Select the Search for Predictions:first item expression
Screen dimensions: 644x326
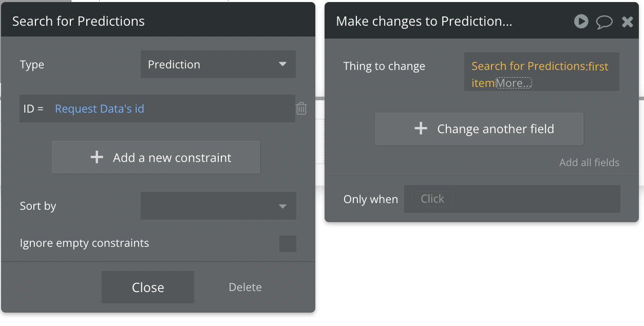click(539, 66)
